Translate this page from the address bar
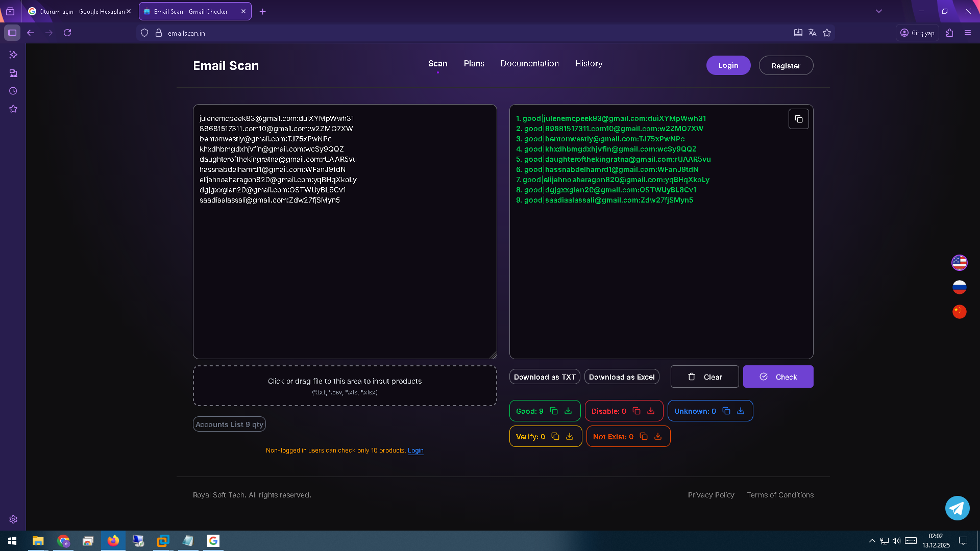This screenshot has height=551, width=980. (x=813, y=33)
